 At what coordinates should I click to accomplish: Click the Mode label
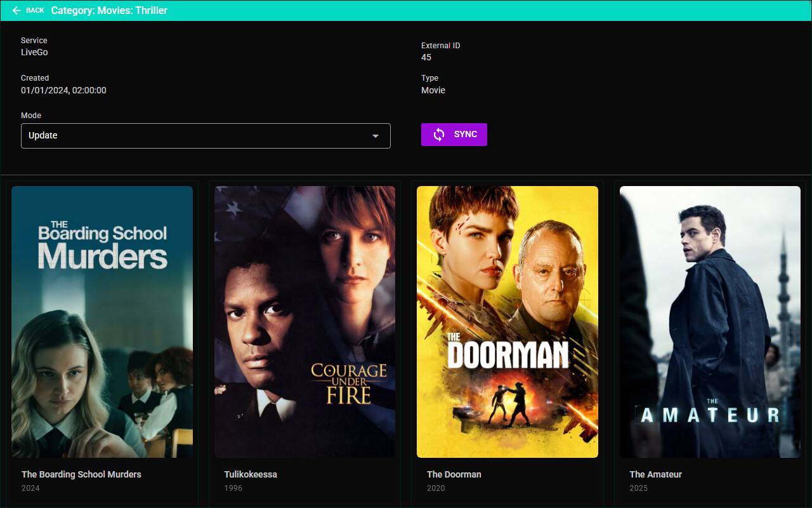click(31, 116)
